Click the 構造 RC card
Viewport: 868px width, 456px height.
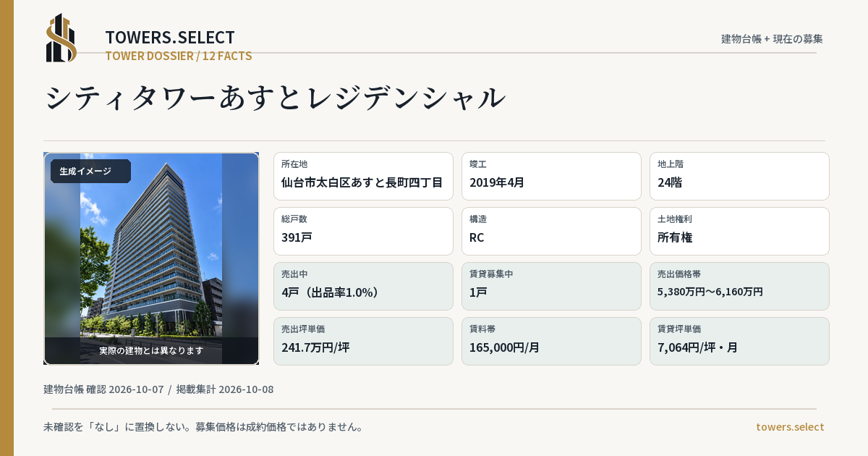[x=551, y=231]
